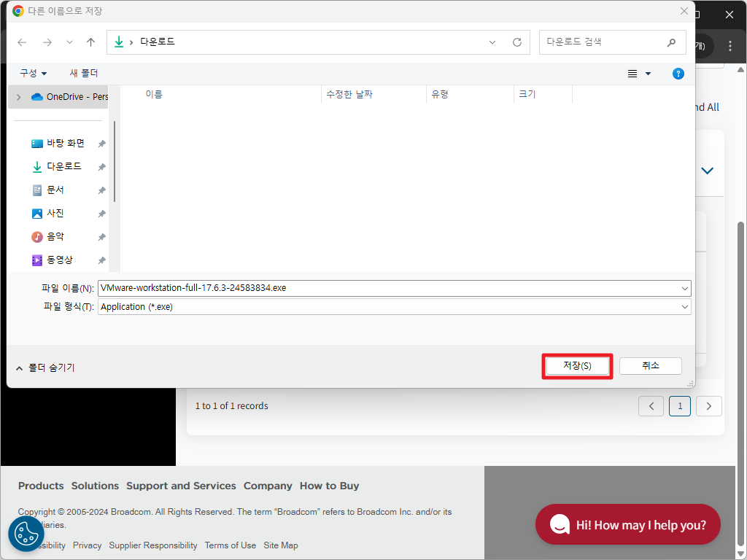747x560 pixels.
Task: Click the 저장(S) button
Action: (578, 366)
